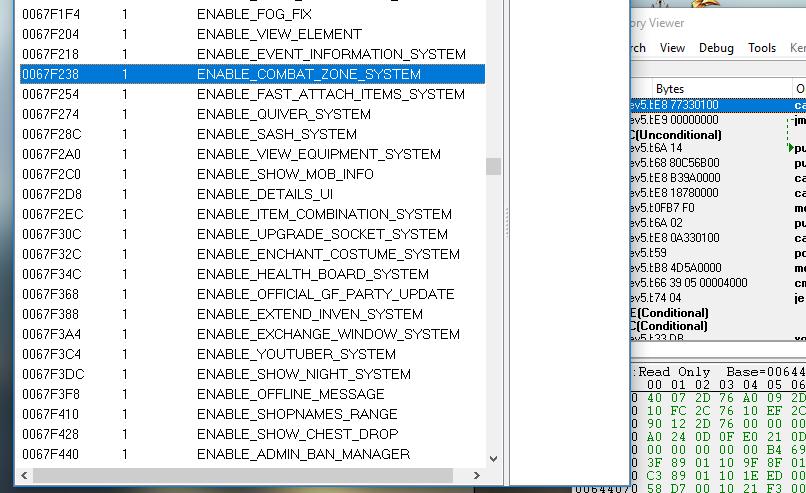This screenshot has height=493, width=806.
Task: Click the list's vertical scrollbar down arrow
Action: 493,459
